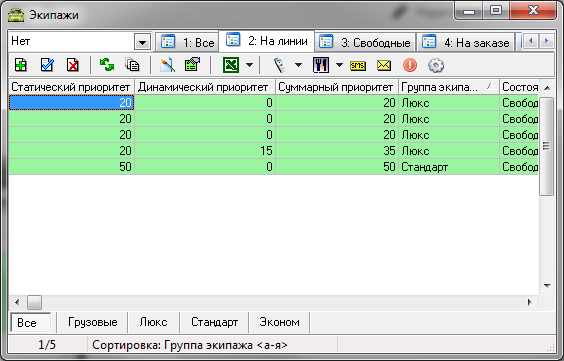Select the Все bottom group tab
This screenshot has width=564, height=361.
pos(31,323)
